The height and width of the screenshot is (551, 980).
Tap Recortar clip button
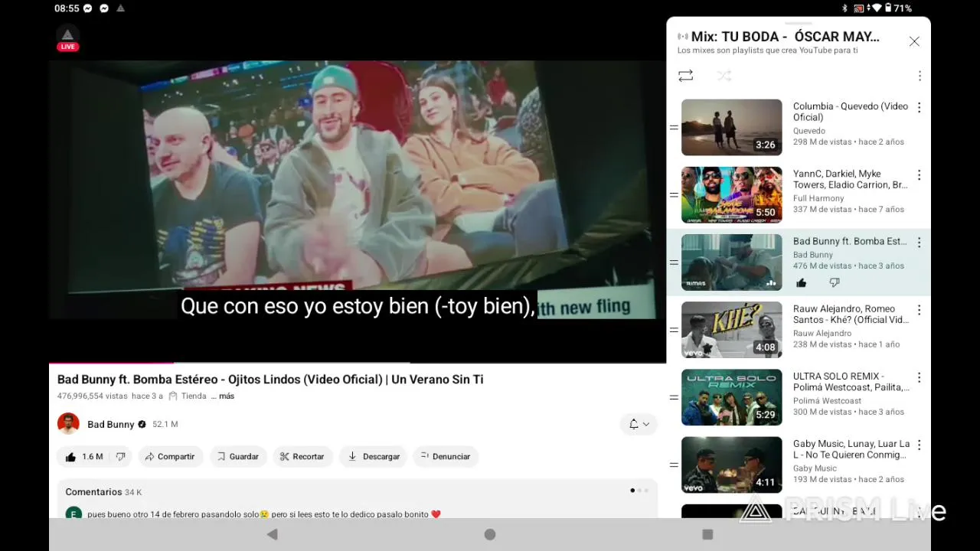tap(302, 457)
